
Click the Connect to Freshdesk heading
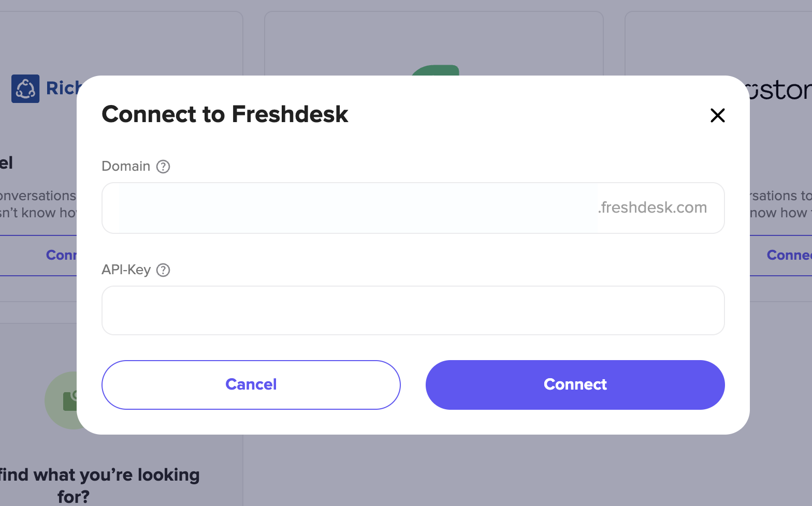tap(225, 114)
